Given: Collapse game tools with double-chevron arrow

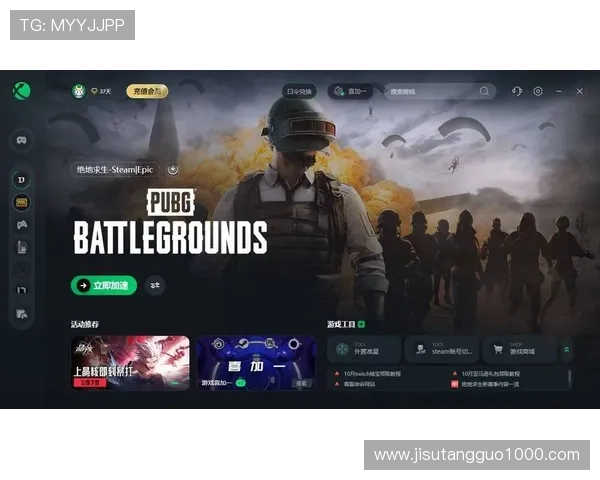Looking at the screenshot, I should point(567,349).
